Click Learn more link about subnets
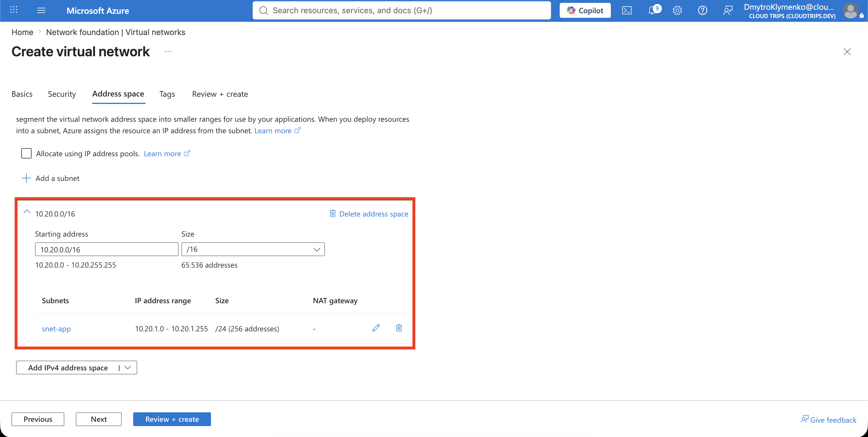 pyautogui.click(x=277, y=131)
